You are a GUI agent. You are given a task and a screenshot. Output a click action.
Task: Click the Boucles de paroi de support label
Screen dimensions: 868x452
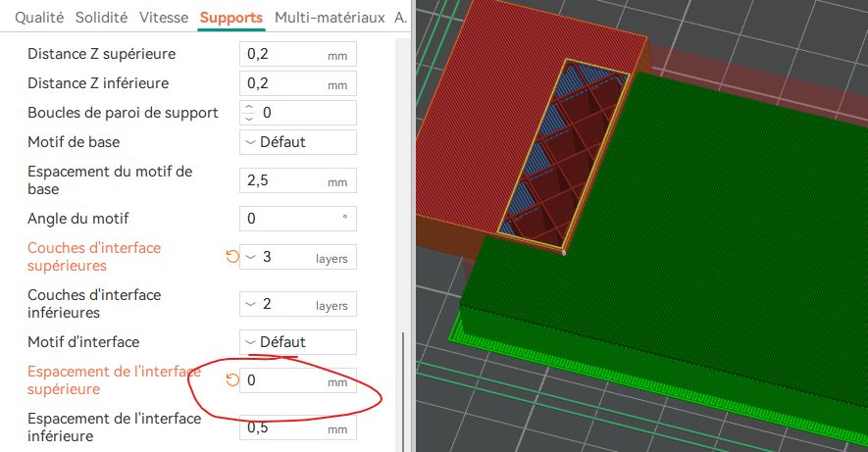click(123, 113)
